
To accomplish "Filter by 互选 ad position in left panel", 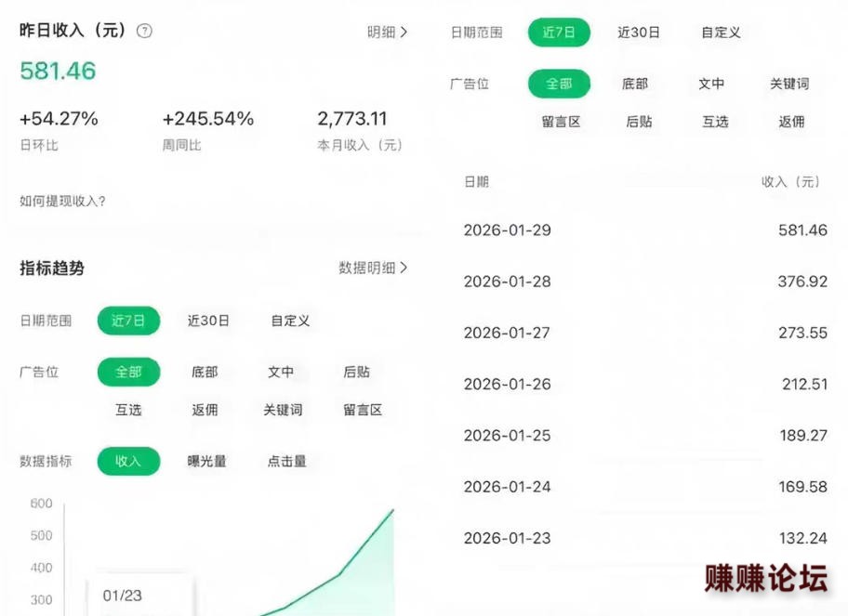I will coord(128,410).
